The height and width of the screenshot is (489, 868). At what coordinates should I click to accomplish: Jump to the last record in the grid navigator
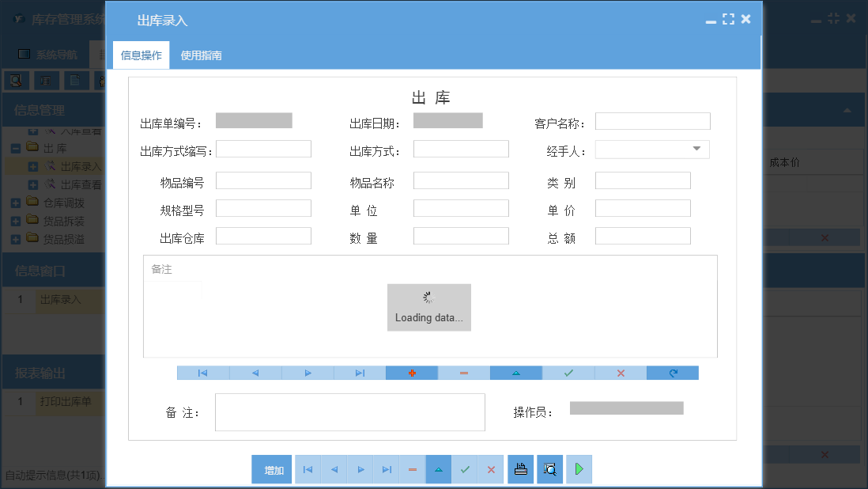[359, 373]
